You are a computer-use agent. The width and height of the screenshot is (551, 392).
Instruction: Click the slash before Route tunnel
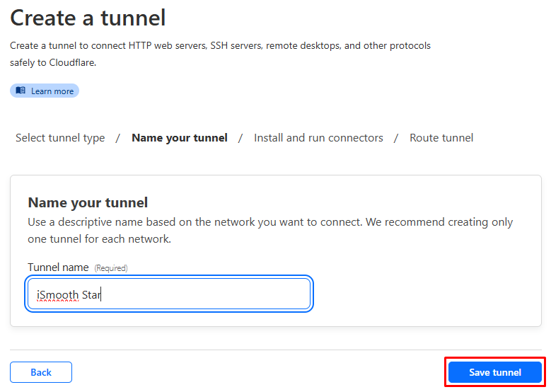396,138
